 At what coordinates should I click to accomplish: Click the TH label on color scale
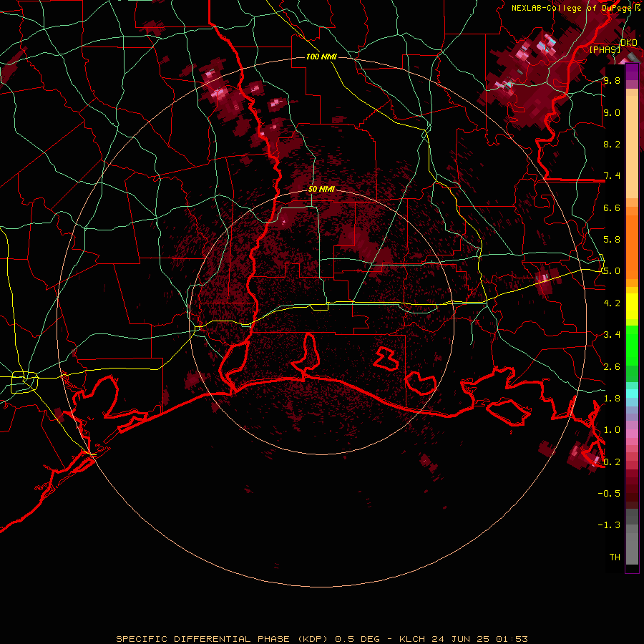(x=615, y=557)
